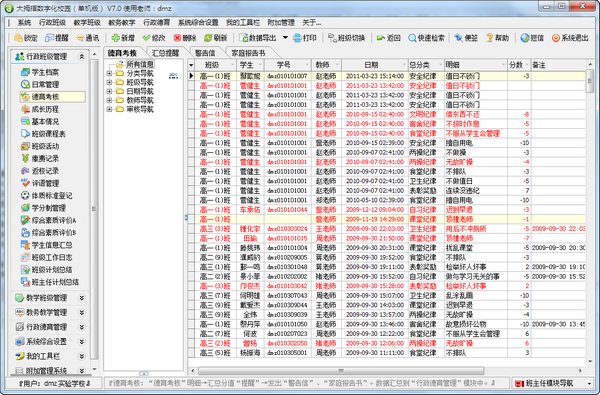Open the 便签 sticky note tool
The width and height of the screenshot is (600, 395).
tap(466, 38)
